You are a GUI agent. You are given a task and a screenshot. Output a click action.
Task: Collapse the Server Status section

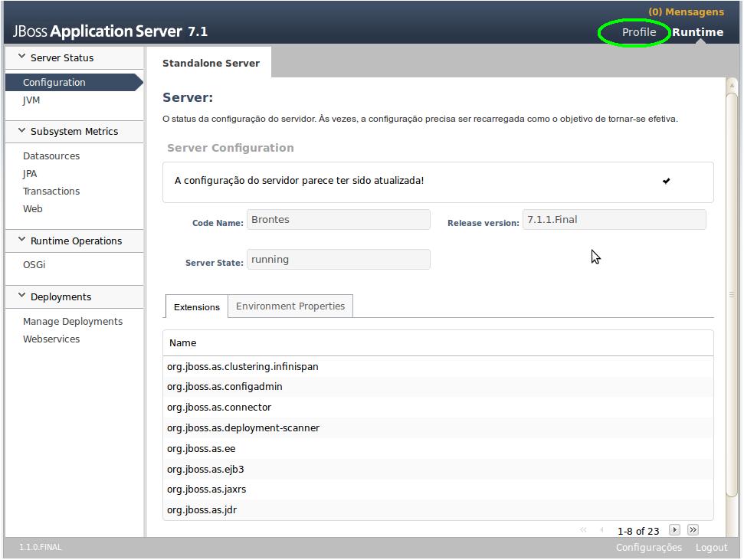[x=21, y=57]
